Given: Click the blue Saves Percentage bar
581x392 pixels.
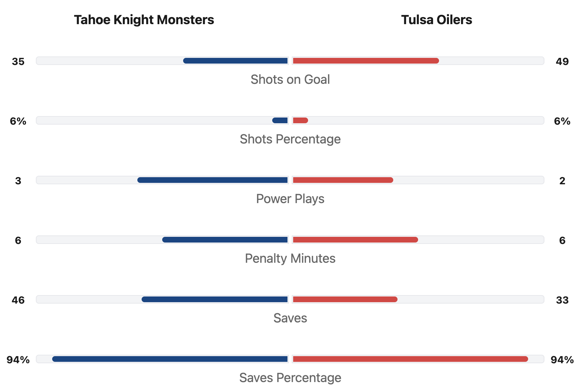Looking at the screenshot, I should pyautogui.click(x=170, y=359).
